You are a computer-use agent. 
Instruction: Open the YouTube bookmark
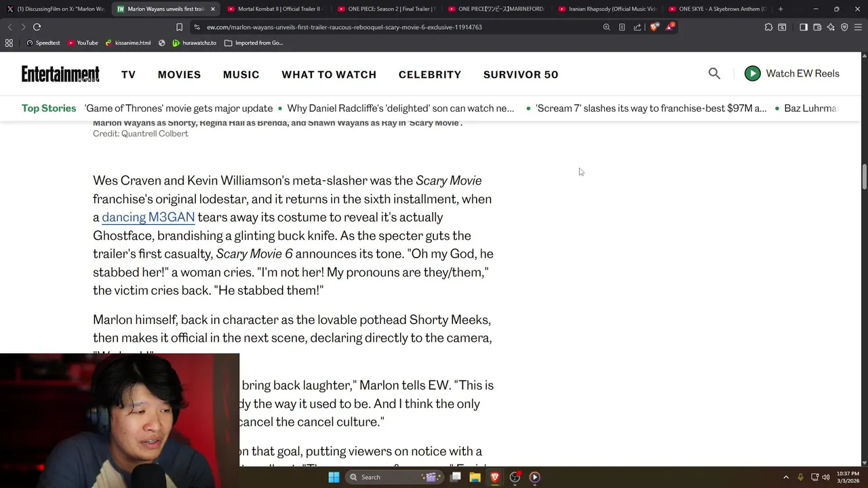click(x=83, y=43)
